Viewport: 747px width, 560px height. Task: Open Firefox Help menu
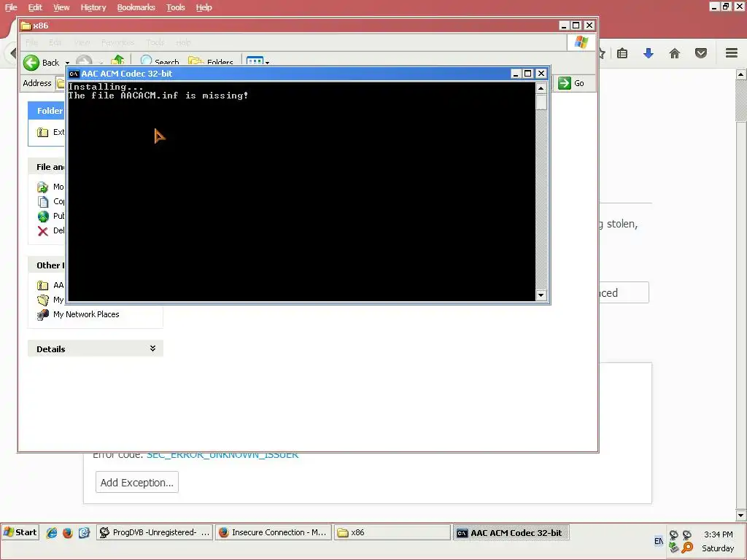tap(204, 7)
